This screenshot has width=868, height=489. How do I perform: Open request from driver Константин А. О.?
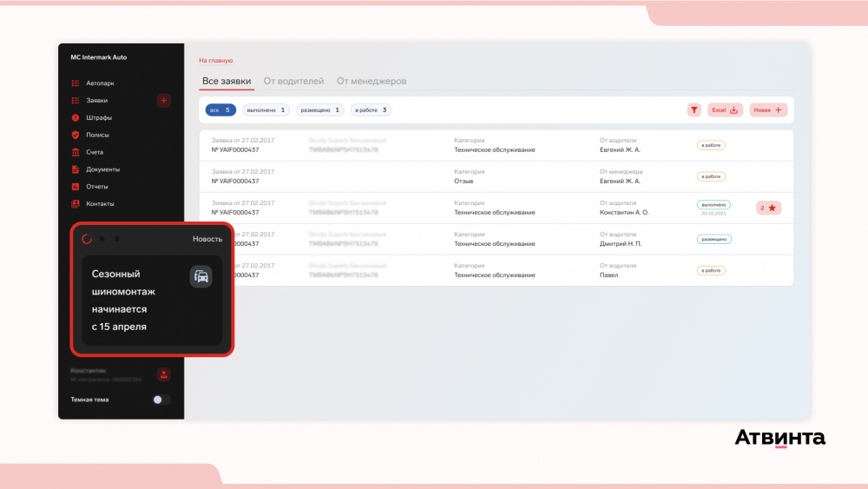(496, 208)
